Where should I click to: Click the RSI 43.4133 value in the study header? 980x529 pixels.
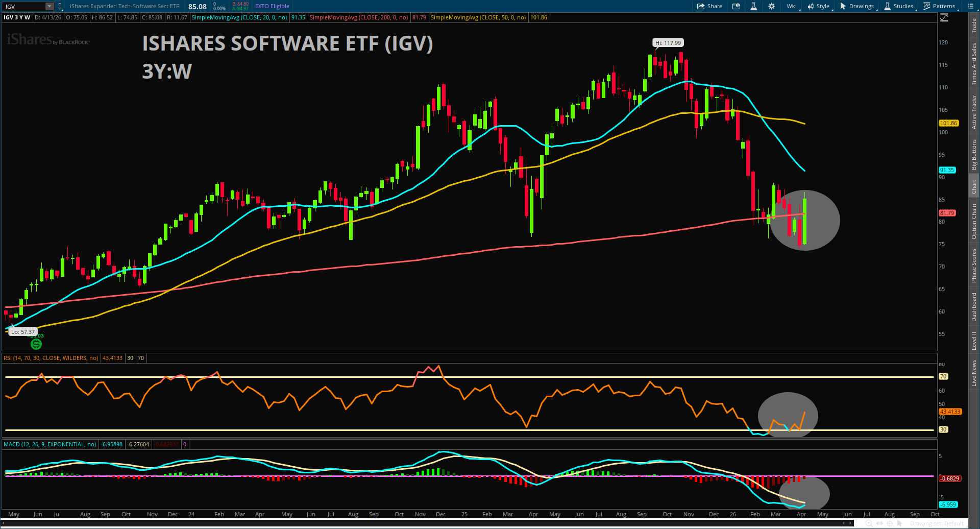click(112, 358)
